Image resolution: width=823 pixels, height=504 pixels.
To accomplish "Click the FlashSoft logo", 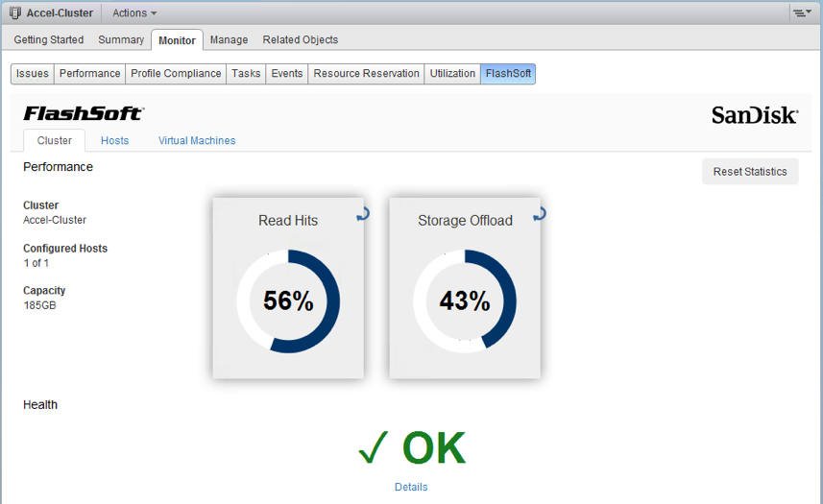I will click(x=83, y=114).
